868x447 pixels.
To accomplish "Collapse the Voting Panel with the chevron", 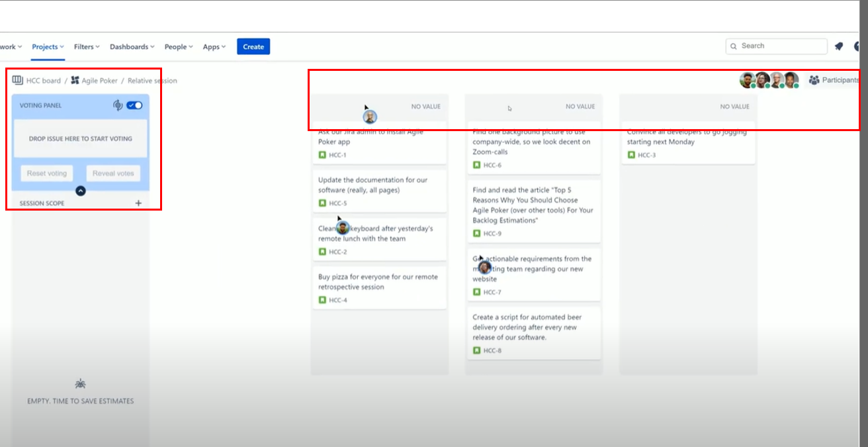I will (x=80, y=190).
